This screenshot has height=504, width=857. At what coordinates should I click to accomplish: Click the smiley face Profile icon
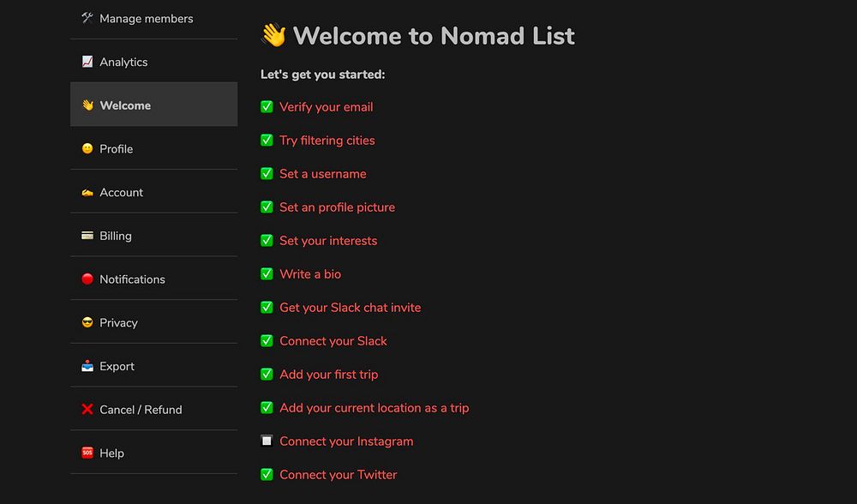pos(87,148)
